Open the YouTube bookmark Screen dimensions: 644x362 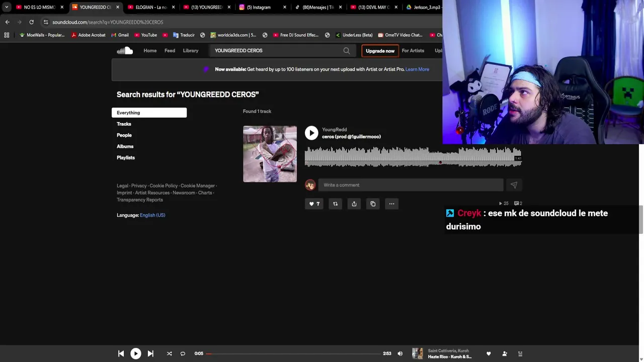[x=145, y=35]
